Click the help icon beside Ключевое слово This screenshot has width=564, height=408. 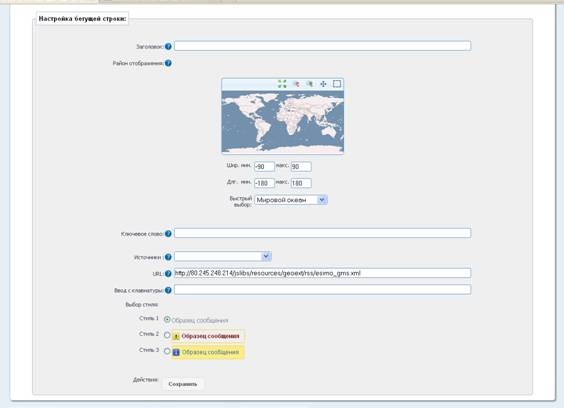(x=168, y=234)
